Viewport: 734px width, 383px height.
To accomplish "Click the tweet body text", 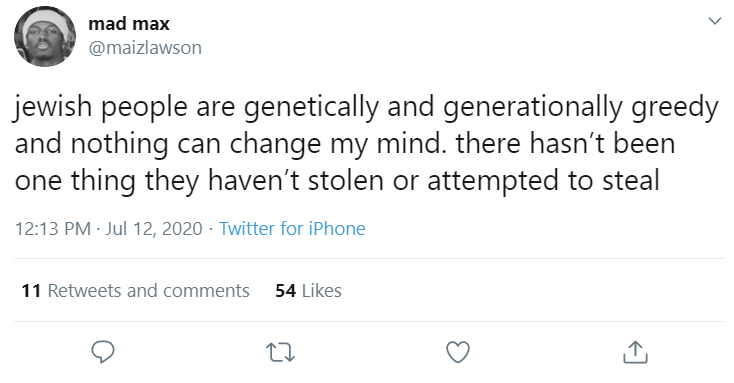I will [x=367, y=144].
